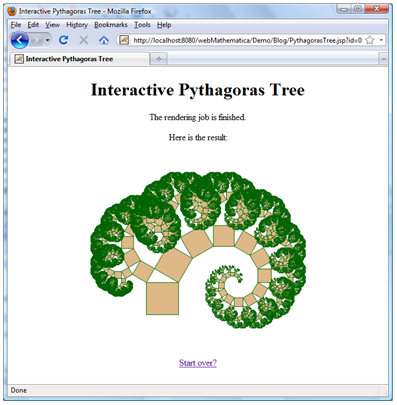Click the favicon on the page tab
The width and height of the screenshot is (397, 405).
coord(19,59)
